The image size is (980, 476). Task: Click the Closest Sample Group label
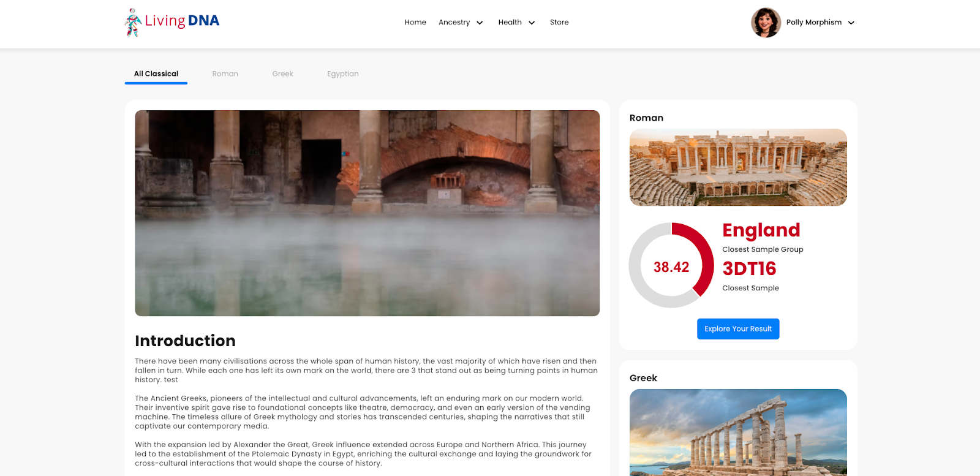[x=763, y=249]
